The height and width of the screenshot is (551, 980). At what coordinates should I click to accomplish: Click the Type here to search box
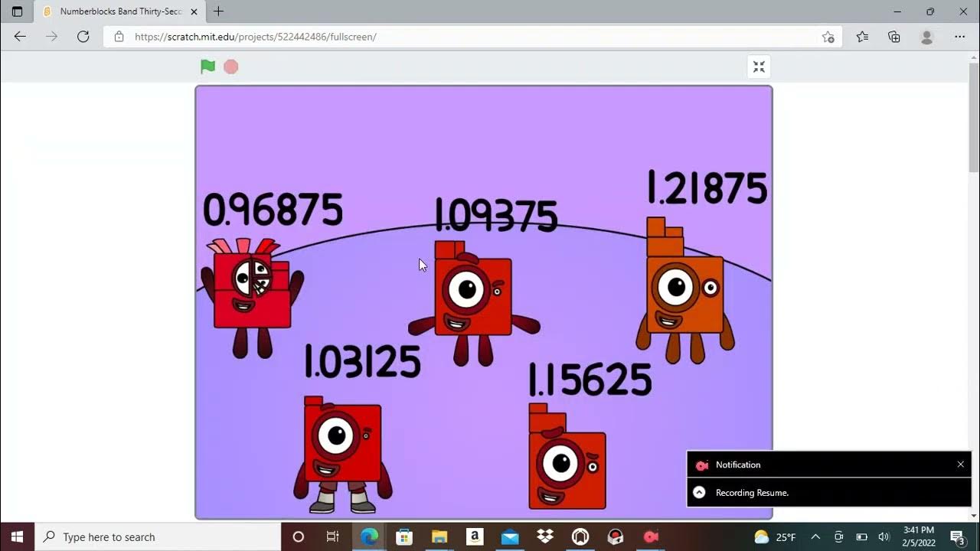[158, 536]
